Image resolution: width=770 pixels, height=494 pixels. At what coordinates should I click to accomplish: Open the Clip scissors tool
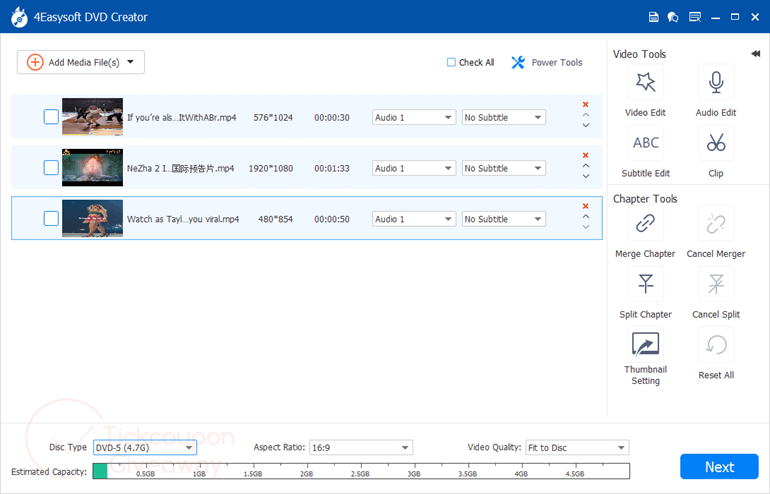tap(716, 143)
